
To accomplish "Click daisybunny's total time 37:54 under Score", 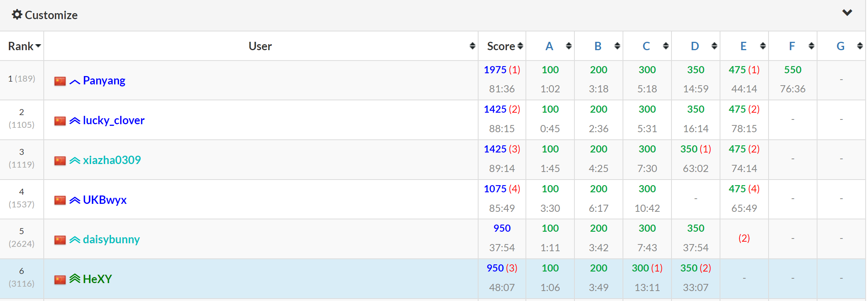I will click(502, 248).
